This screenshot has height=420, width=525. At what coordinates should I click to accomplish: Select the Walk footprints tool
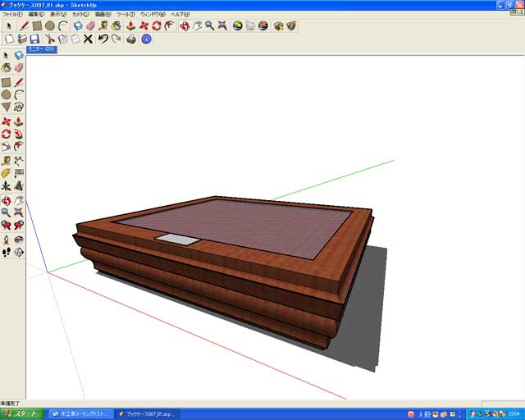click(6, 253)
